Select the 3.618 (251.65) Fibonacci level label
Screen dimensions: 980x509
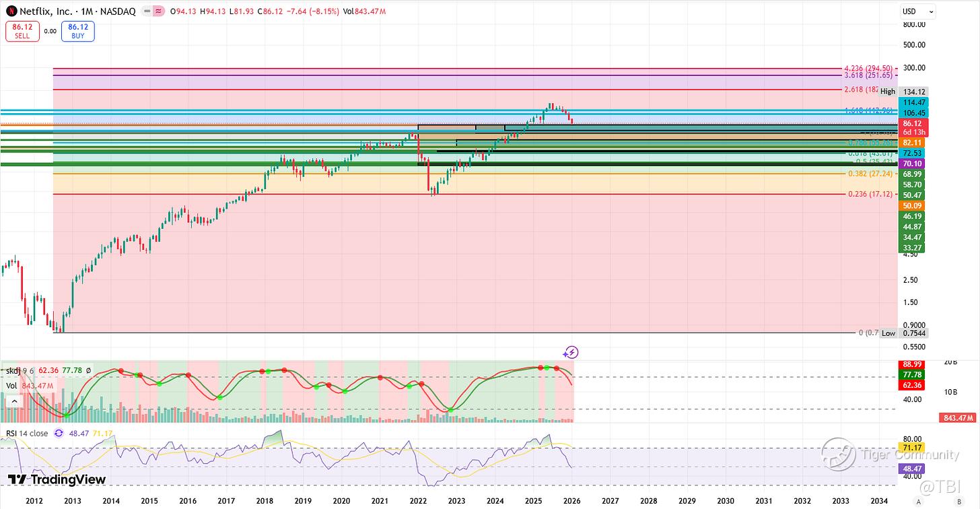[x=868, y=75]
